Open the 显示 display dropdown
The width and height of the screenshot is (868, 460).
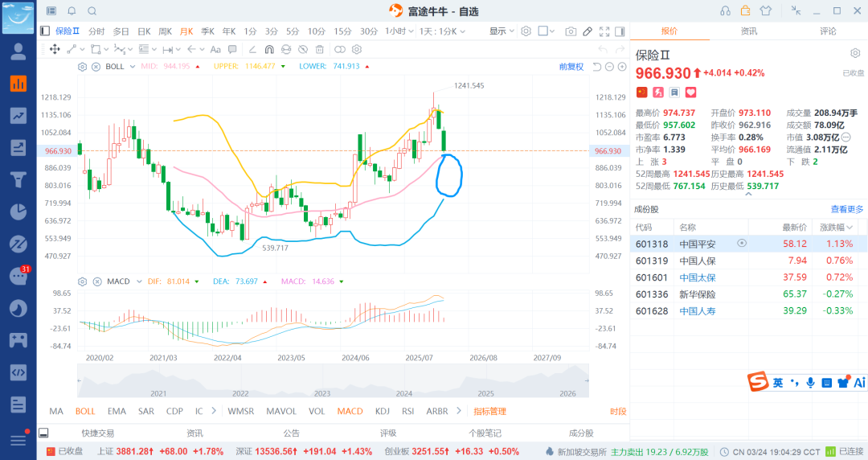(502, 31)
